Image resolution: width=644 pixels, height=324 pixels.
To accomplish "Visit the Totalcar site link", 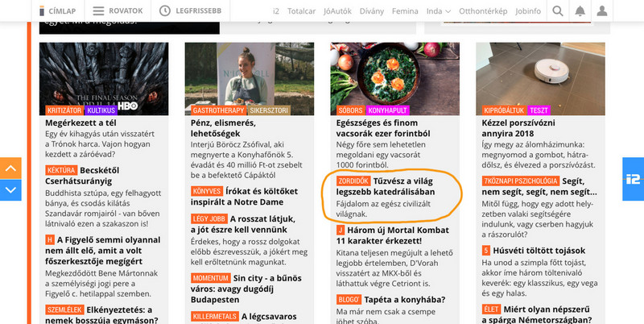I will 301,11.
